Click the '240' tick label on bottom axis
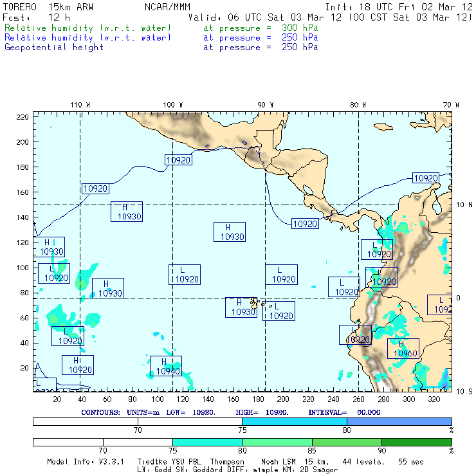The height and width of the screenshot is (476, 476). tap(333, 399)
